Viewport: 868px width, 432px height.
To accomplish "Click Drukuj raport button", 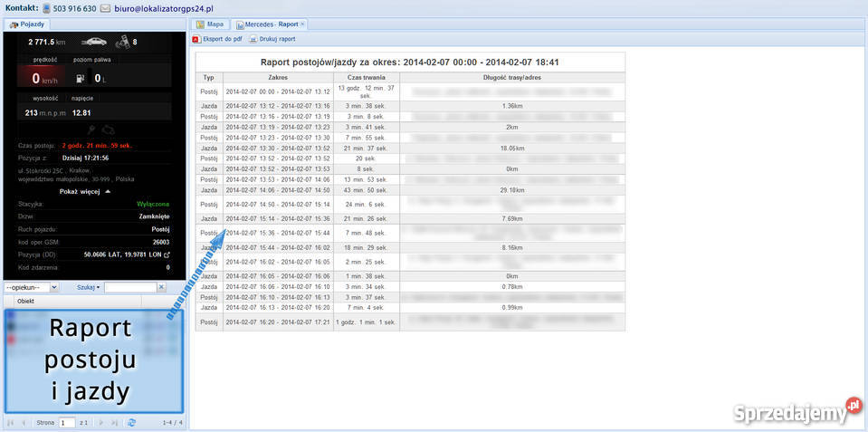I will (272, 39).
